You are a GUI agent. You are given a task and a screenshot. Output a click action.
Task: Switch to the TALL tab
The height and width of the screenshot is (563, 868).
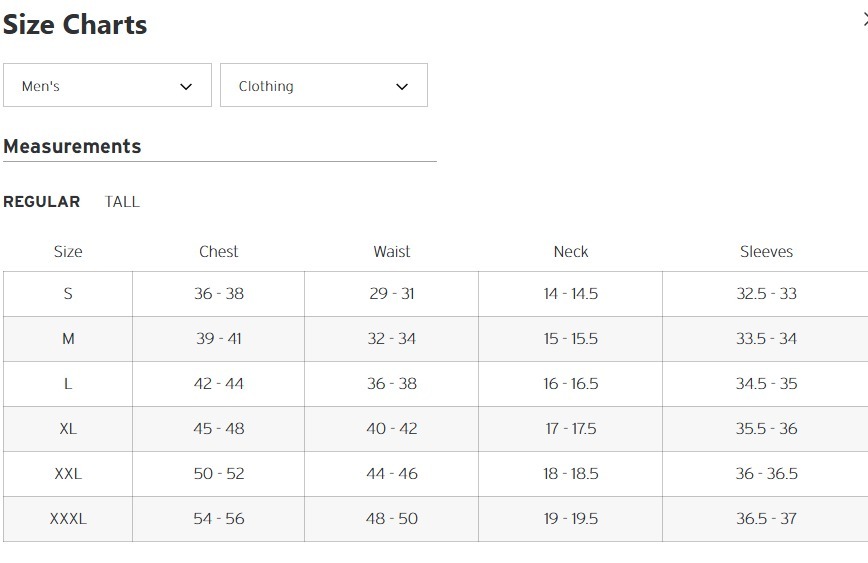pos(122,202)
